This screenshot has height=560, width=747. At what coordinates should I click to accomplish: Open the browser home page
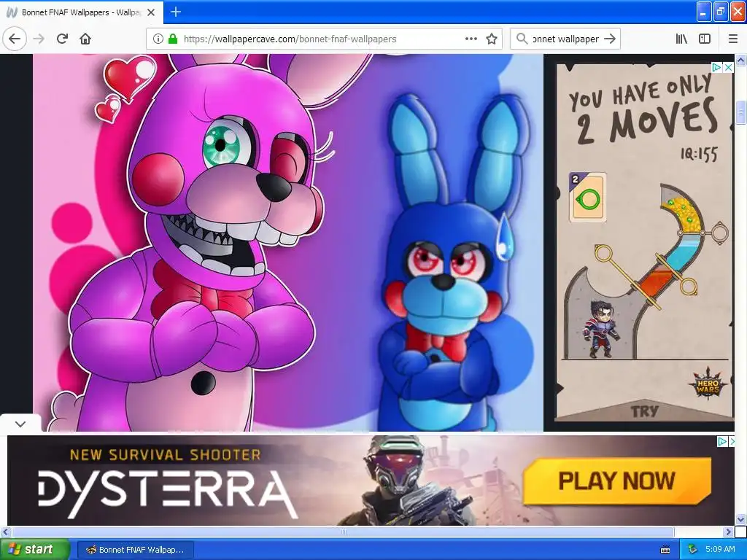[x=85, y=39]
